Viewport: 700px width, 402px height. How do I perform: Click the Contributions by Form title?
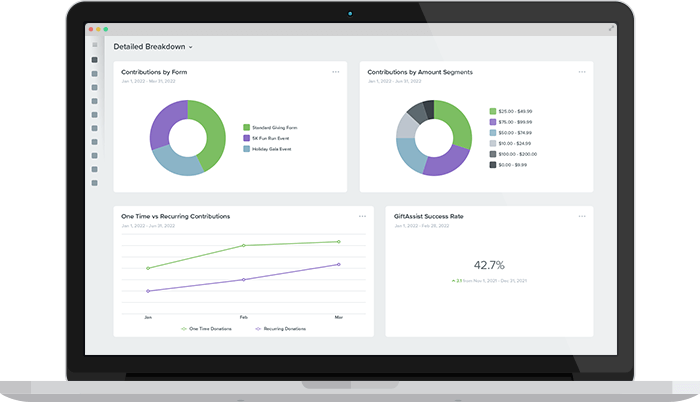pyautogui.click(x=154, y=72)
